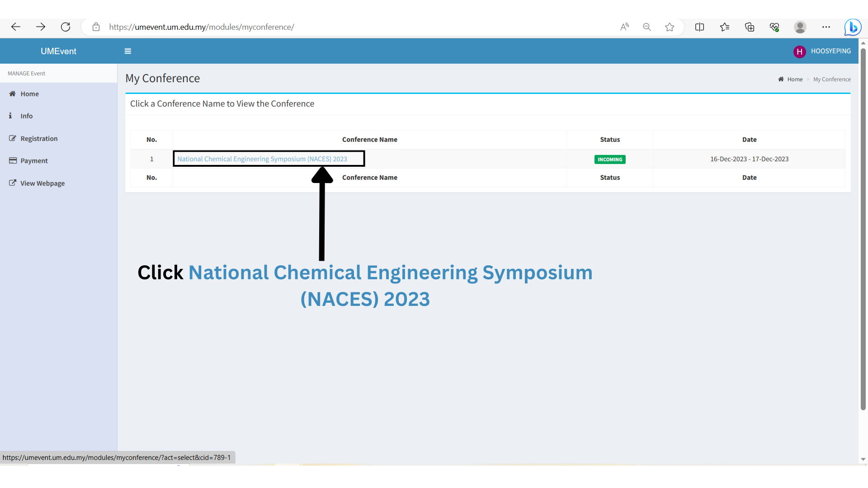Toggle the sidebar hamburger menu

click(x=128, y=51)
